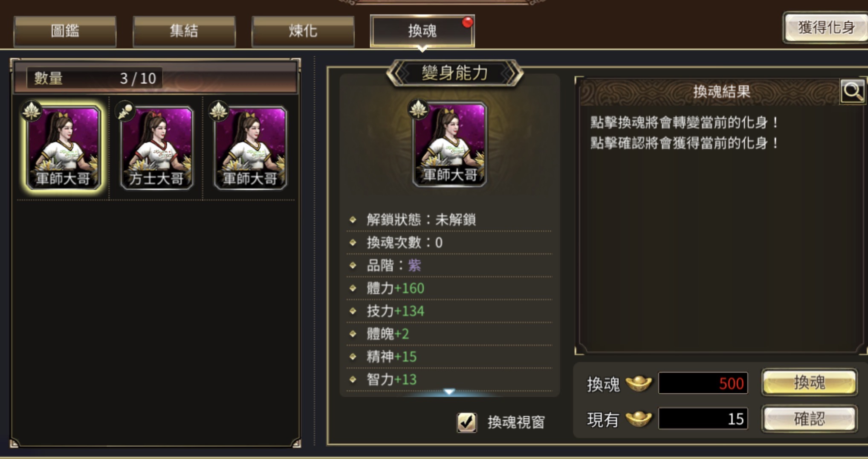Click the gold ingot icon beside 換魂 cost

pos(639,383)
